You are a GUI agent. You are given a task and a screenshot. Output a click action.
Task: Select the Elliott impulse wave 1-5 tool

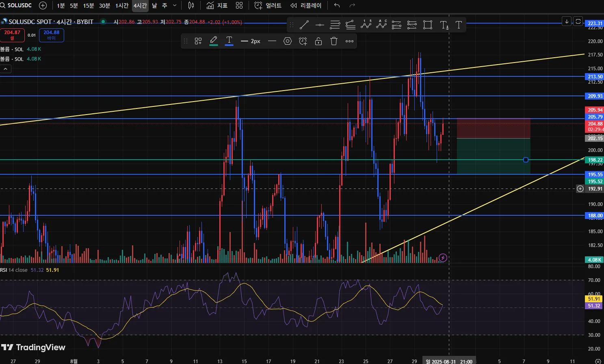pos(366,25)
